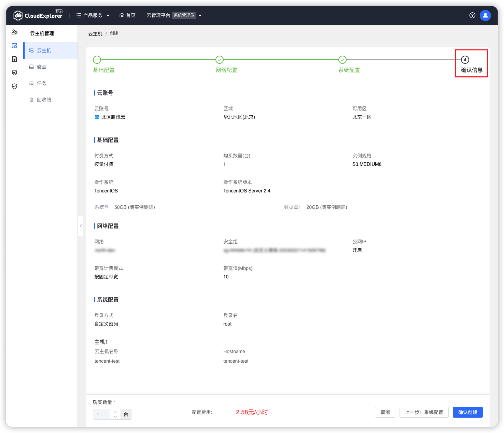This screenshot has height=433, width=504.
Task: Click the 取消 button
Action: 385,412
